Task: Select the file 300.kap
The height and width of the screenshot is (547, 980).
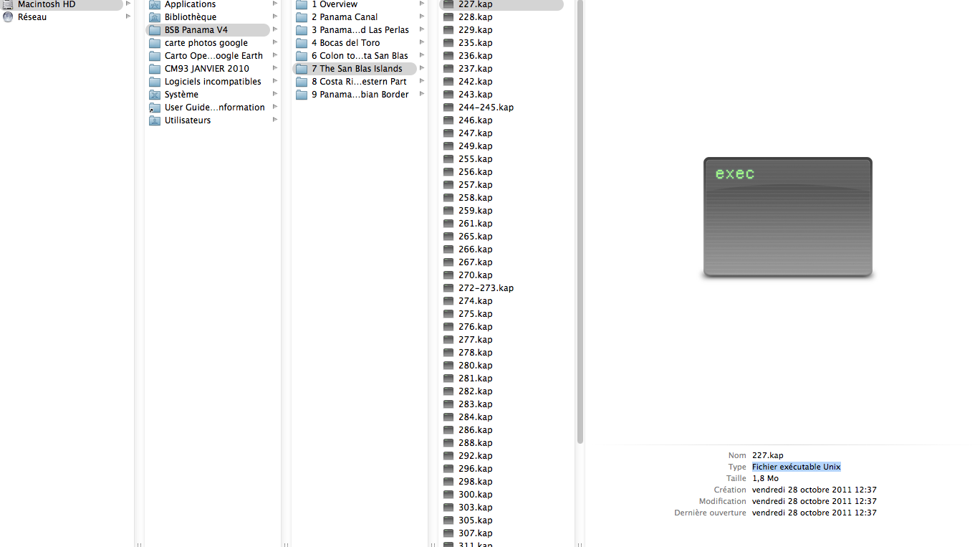Action: 475,495
